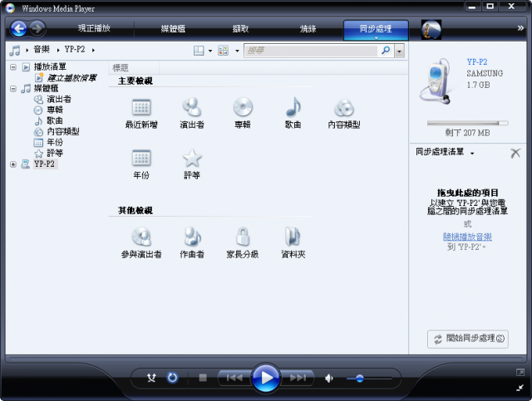
Task: Open the 同步處理清單 sync list dropdown
Action: (x=472, y=154)
